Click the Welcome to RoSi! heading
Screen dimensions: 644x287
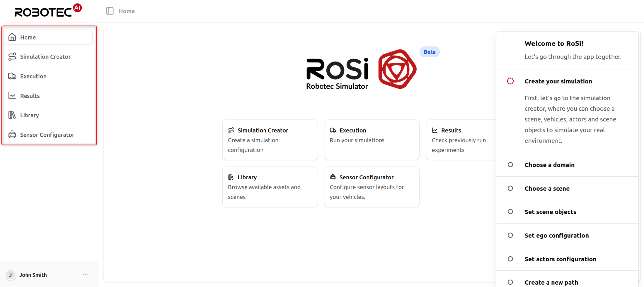554,43
